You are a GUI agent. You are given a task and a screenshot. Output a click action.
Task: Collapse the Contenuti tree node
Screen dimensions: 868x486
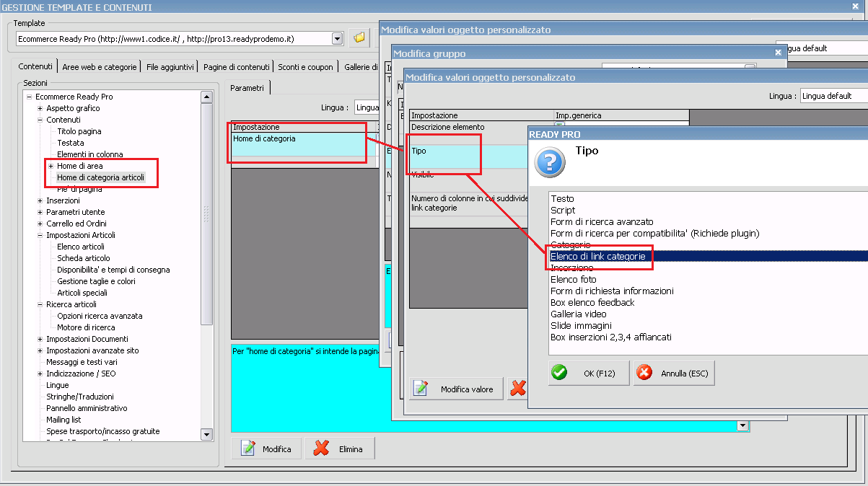coord(40,120)
